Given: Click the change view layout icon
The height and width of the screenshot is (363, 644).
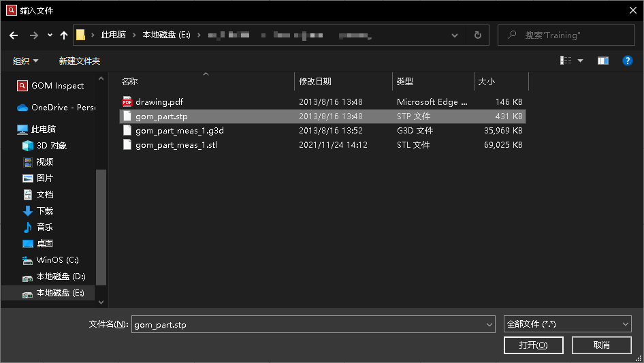Looking at the screenshot, I should (x=566, y=61).
